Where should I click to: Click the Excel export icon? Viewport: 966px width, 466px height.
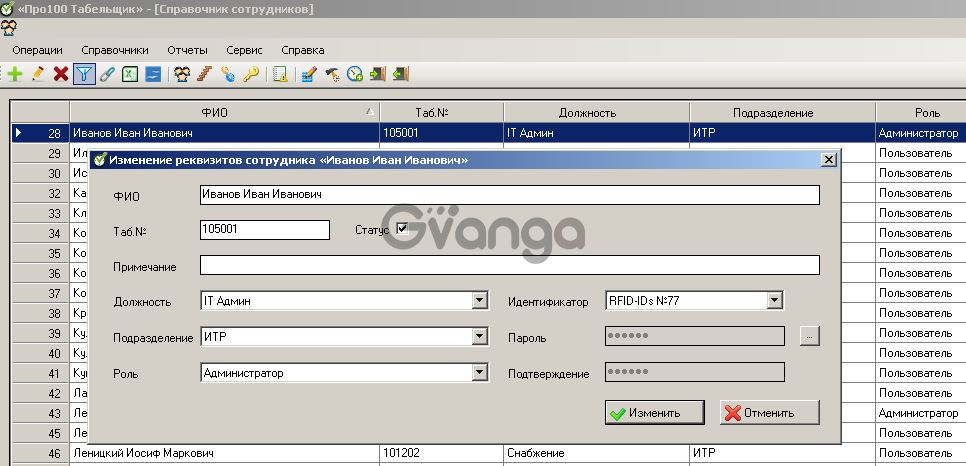pyautogui.click(x=130, y=74)
